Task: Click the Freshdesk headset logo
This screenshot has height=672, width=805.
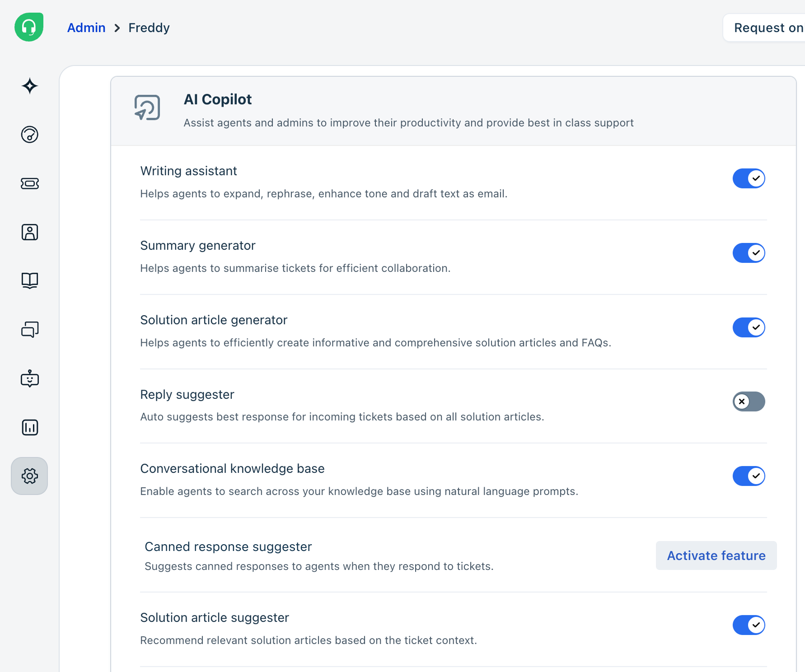Action: [x=29, y=27]
